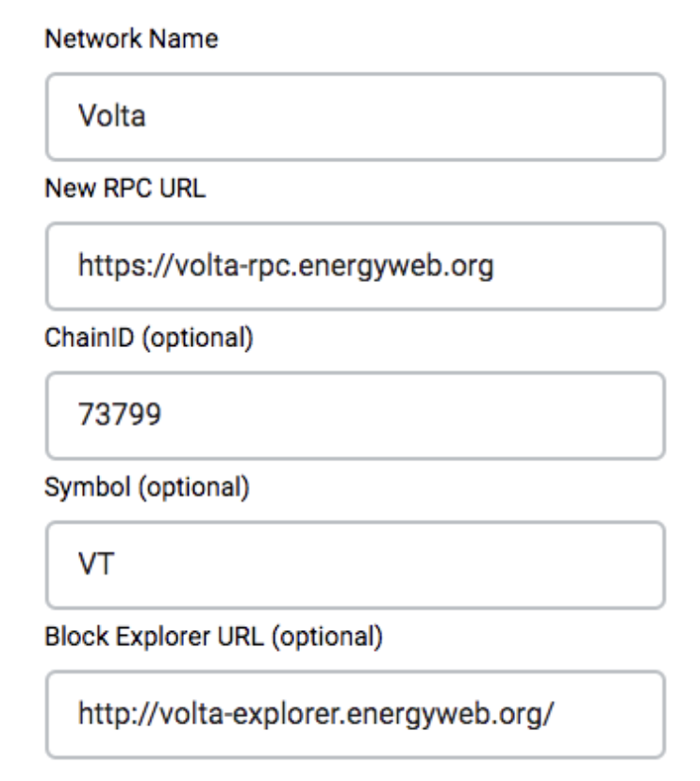The image size is (700, 781).
Task: Focus the New RPC URL field
Action: tap(355, 266)
